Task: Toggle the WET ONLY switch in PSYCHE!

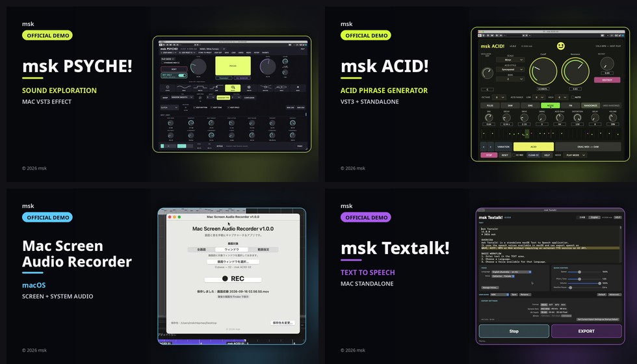Action: click(x=182, y=75)
